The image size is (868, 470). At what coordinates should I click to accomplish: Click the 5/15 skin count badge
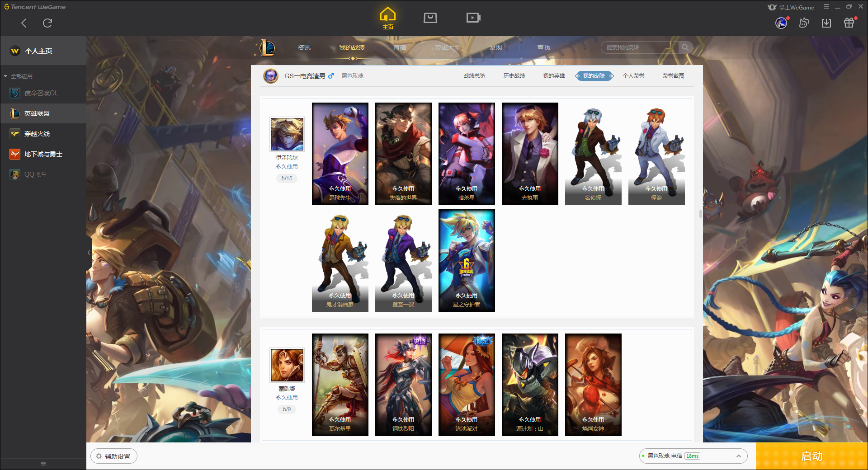point(287,178)
